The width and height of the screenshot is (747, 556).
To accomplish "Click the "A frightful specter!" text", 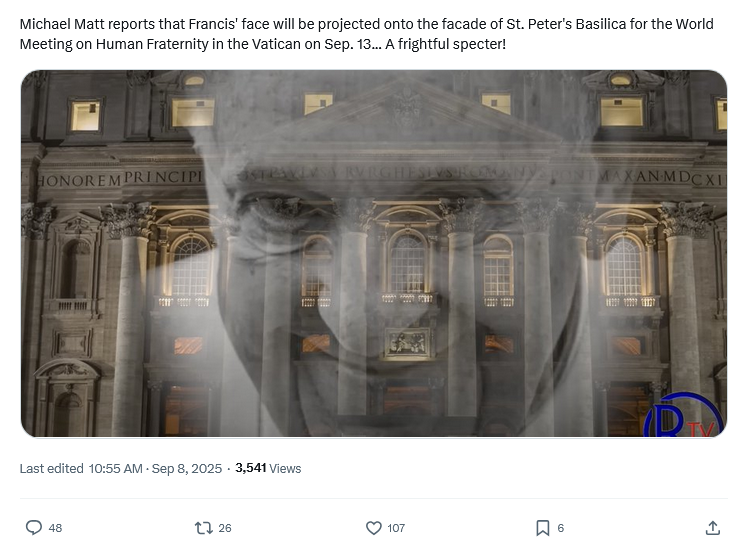I will [445, 44].
